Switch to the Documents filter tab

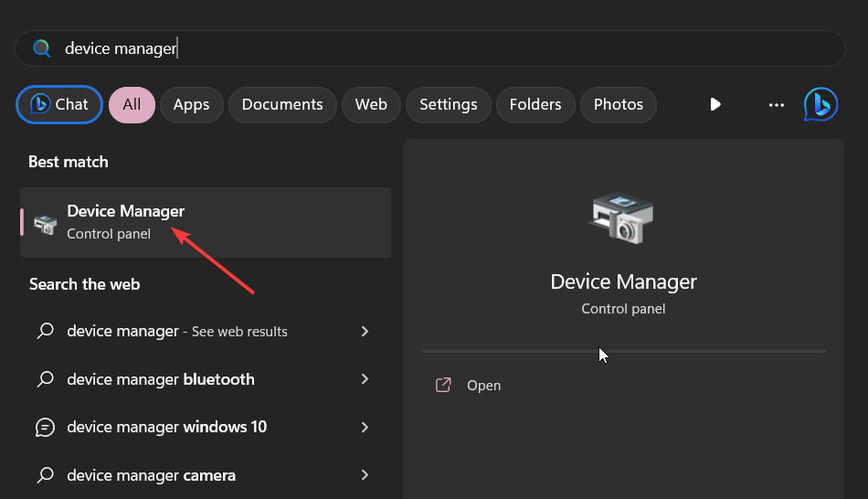pyautogui.click(x=282, y=105)
